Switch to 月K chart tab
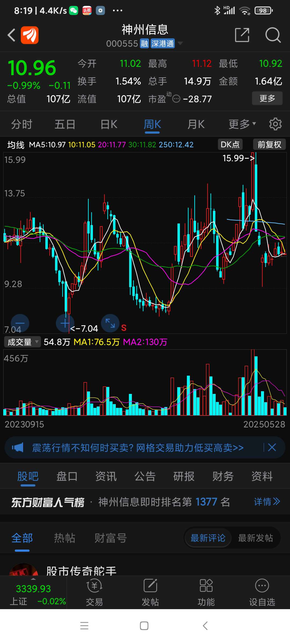The width and height of the screenshot is (290, 644). click(196, 124)
